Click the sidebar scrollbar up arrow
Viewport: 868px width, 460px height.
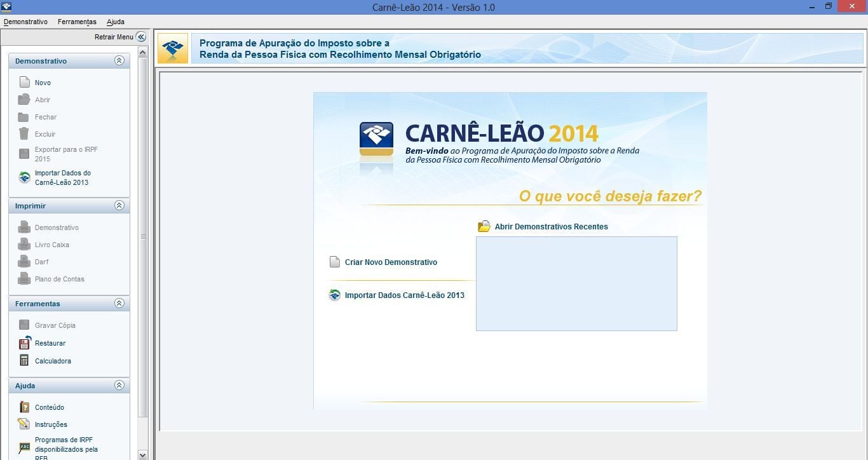click(x=142, y=52)
